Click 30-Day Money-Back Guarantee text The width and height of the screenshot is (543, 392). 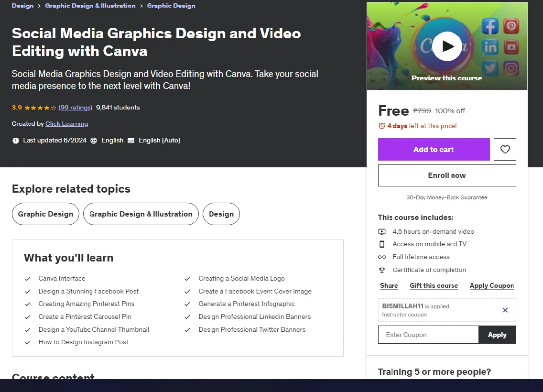[447, 197]
